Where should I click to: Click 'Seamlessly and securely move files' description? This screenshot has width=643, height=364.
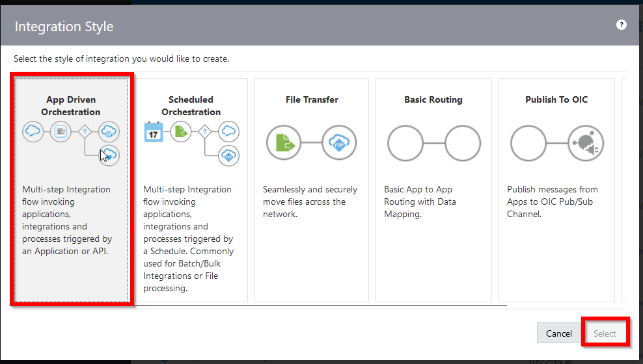pyautogui.click(x=310, y=201)
